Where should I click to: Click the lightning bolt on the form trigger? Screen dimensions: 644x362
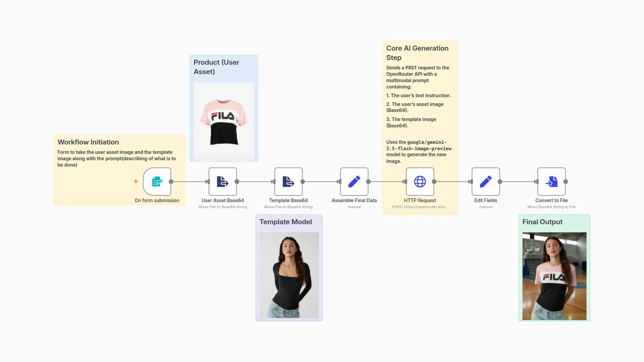point(136,181)
